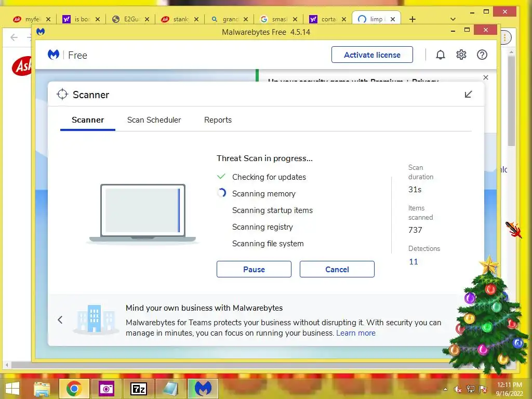This screenshot has height=399, width=532.
Task: Click the Malwarebytes logo next to Free
Action: (54, 55)
